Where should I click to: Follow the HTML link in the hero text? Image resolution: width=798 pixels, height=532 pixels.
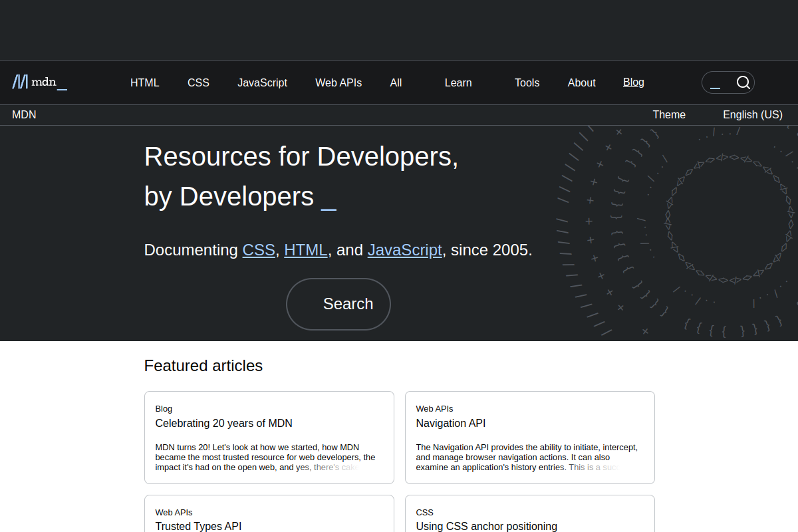point(306,250)
